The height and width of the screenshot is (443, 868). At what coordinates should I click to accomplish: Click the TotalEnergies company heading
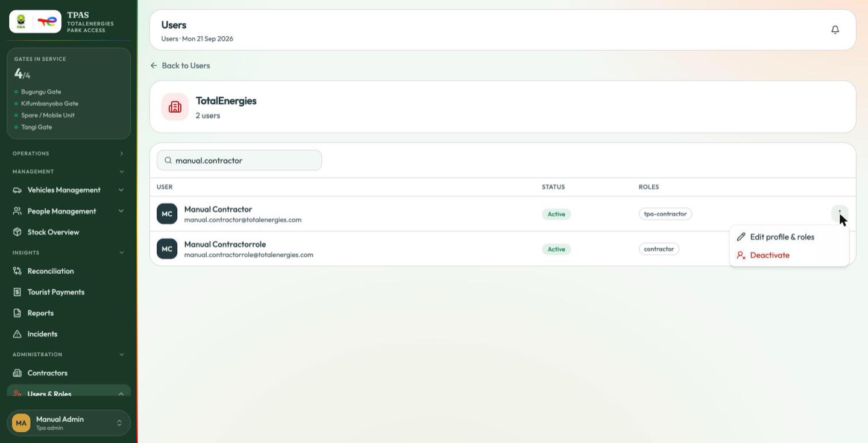coord(226,101)
